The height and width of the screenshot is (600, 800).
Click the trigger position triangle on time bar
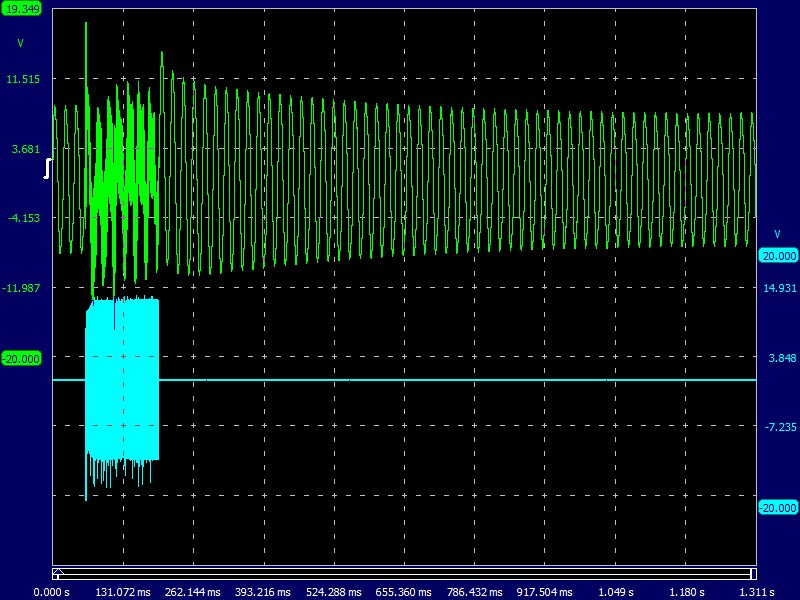(58, 571)
